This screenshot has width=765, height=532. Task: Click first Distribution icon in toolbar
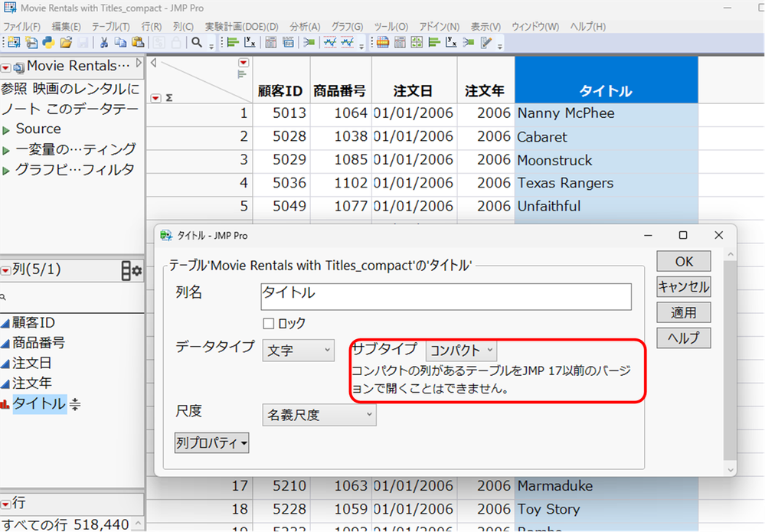(x=233, y=42)
